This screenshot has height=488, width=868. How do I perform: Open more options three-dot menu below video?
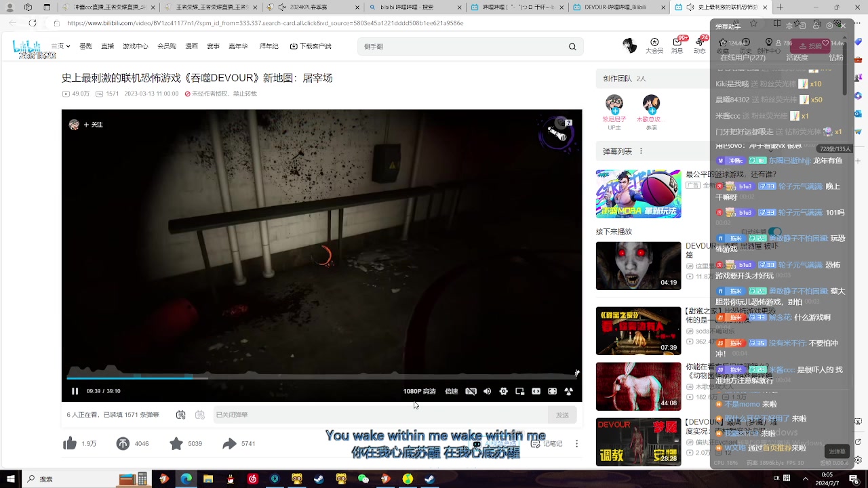(577, 444)
